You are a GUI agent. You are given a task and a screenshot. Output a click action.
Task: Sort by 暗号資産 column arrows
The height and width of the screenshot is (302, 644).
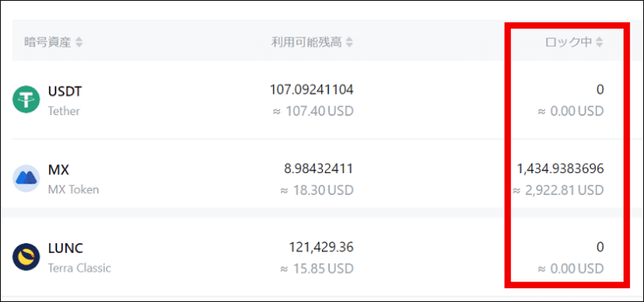click(x=78, y=42)
